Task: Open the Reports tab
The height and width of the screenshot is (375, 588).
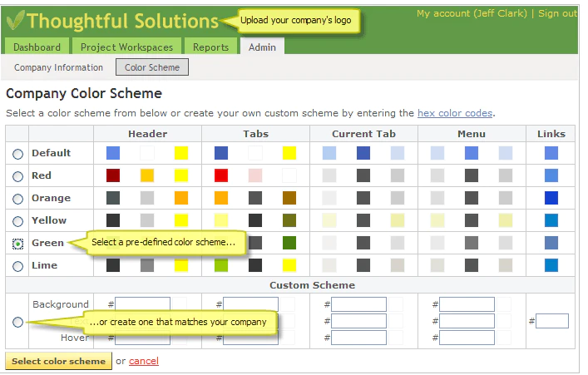Action: pyautogui.click(x=210, y=47)
